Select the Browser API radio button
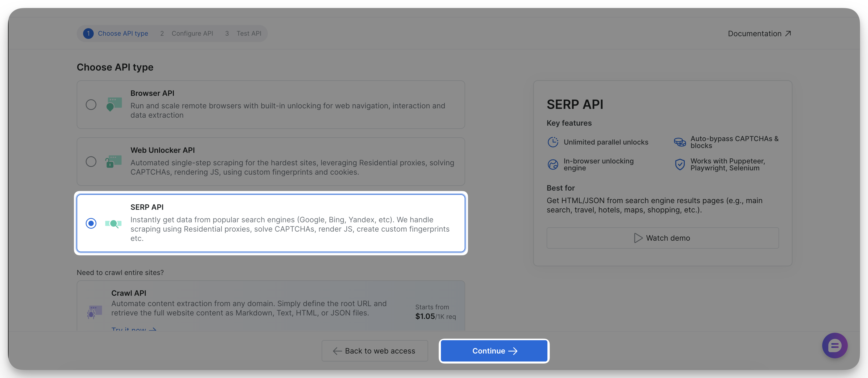The width and height of the screenshot is (868, 378). (91, 105)
